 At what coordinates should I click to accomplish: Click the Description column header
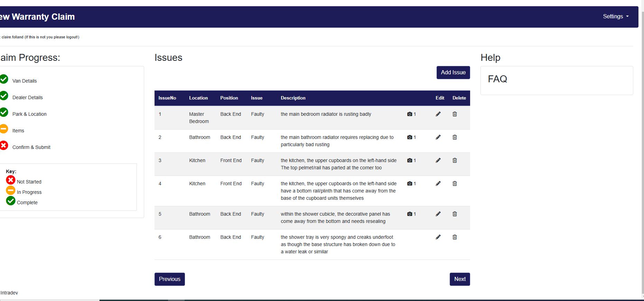coord(293,98)
